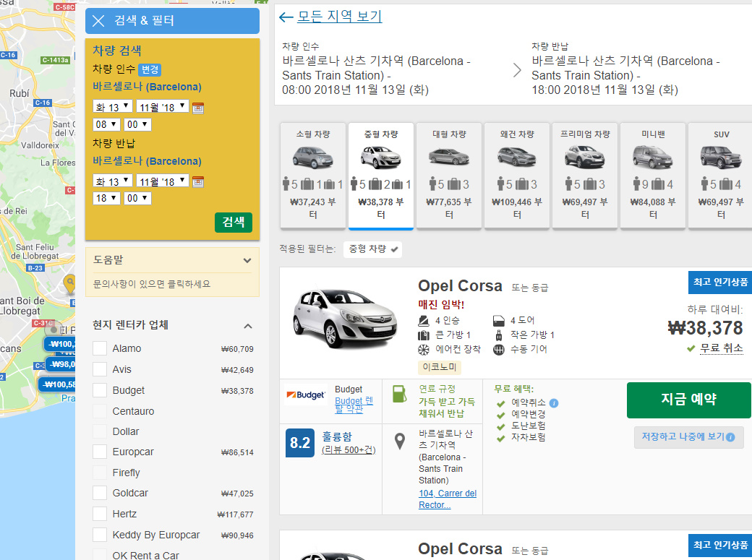Tick the Alamo supplier checkbox

[x=100, y=348]
